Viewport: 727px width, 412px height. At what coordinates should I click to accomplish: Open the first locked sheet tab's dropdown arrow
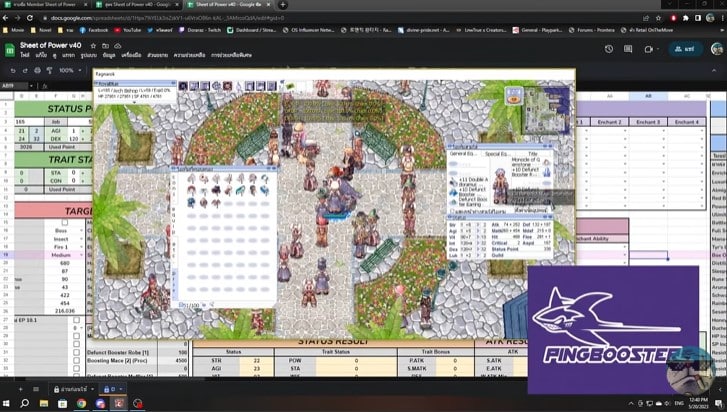click(92, 389)
